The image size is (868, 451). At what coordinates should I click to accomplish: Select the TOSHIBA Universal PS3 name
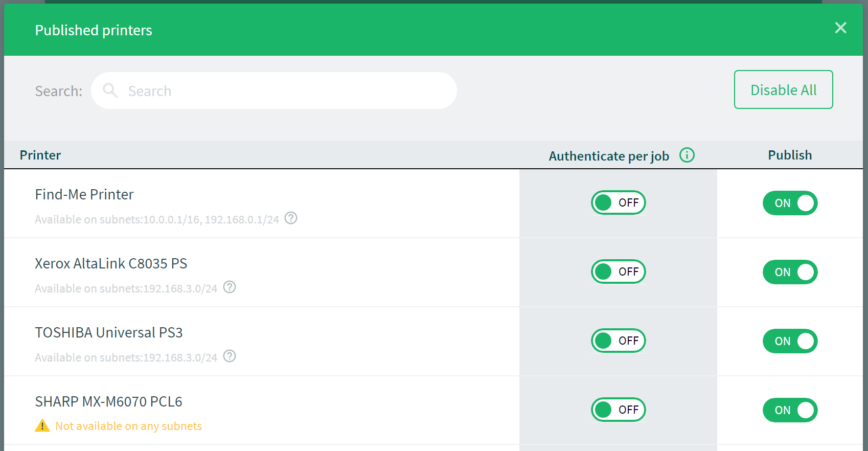tap(109, 332)
